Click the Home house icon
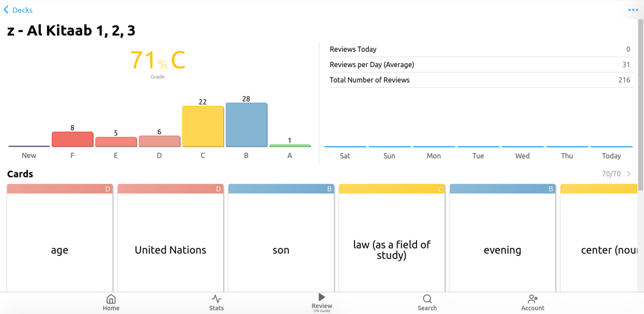Screen dimensions: 644x314 click(x=111, y=299)
